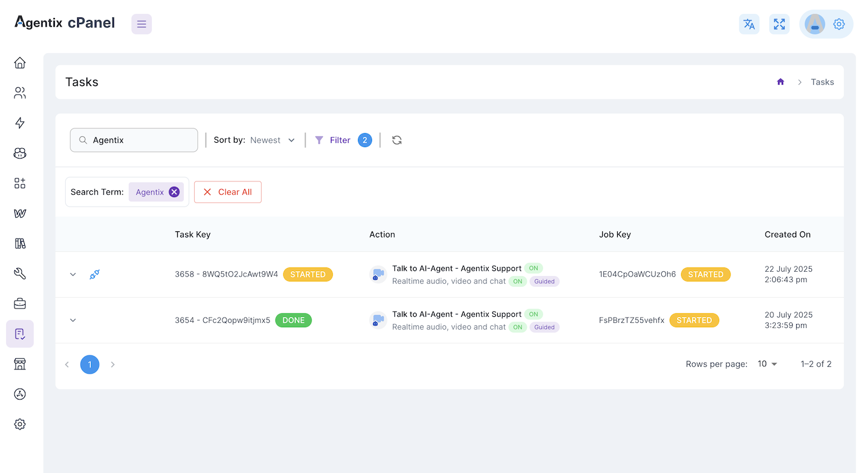Open the wrench tools sidebar icon
This screenshot has height=473, width=868.
tap(20, 274)
